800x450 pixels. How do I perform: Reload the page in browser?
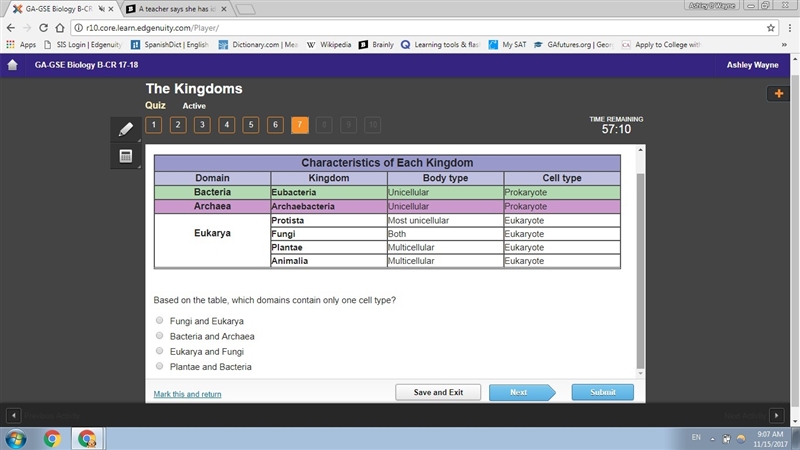point(43,28)
